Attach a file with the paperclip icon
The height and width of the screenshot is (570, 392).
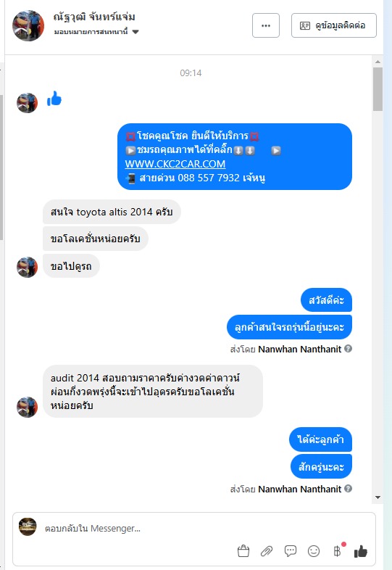267,551
